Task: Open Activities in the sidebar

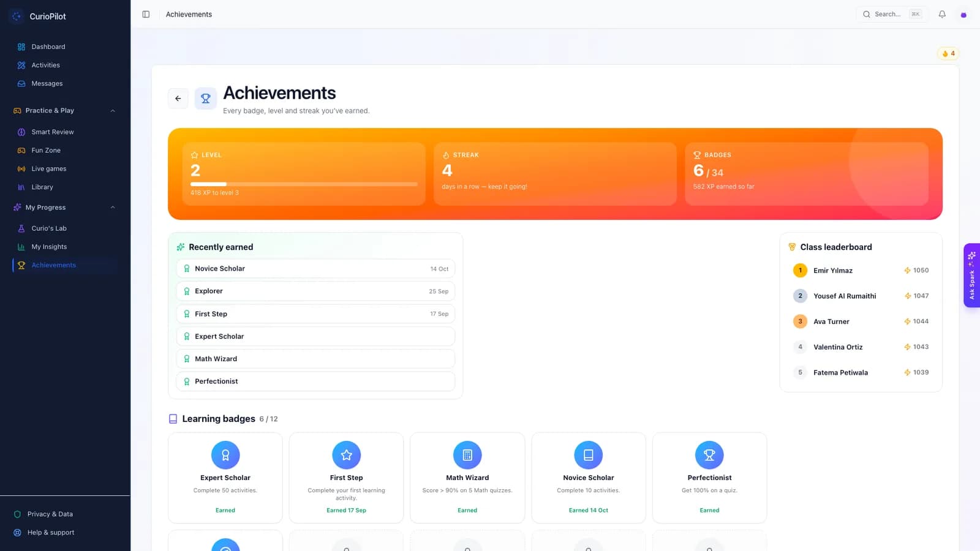Action: tap(65, 65)
